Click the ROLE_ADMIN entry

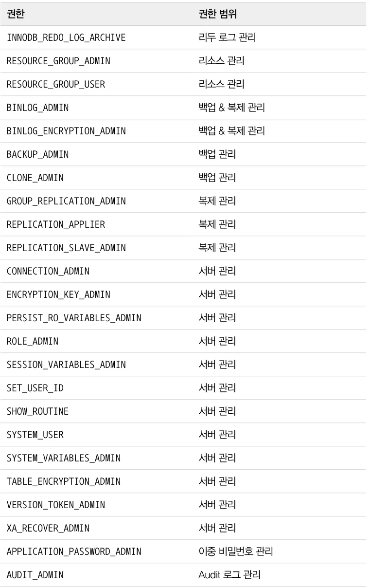point(33,342)
